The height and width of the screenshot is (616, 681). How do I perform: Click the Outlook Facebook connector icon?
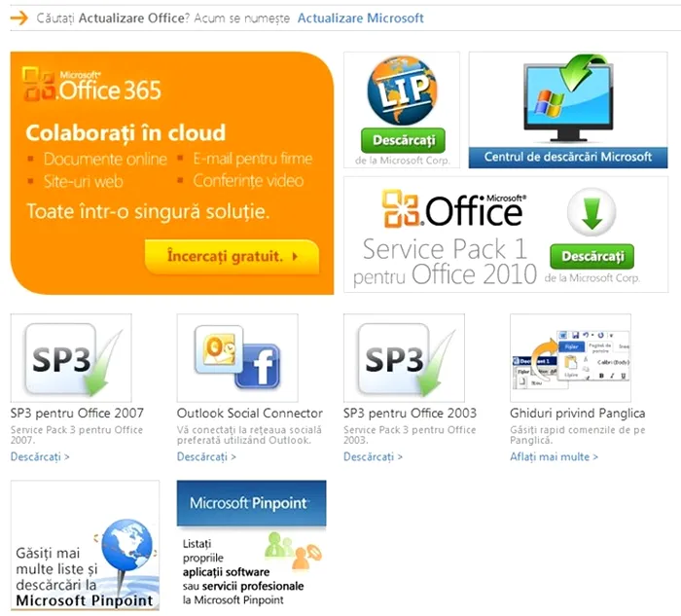[x=237, y=358]
